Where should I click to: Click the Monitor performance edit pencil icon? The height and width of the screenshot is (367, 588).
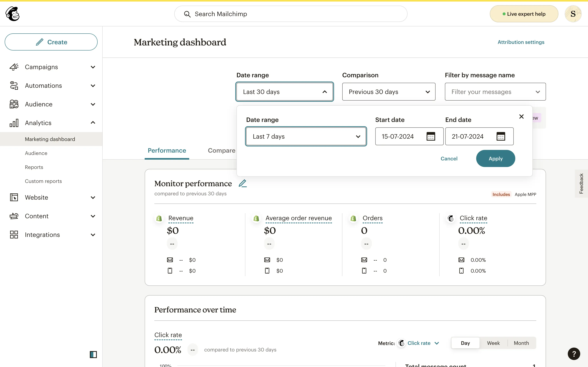(242, 183)
